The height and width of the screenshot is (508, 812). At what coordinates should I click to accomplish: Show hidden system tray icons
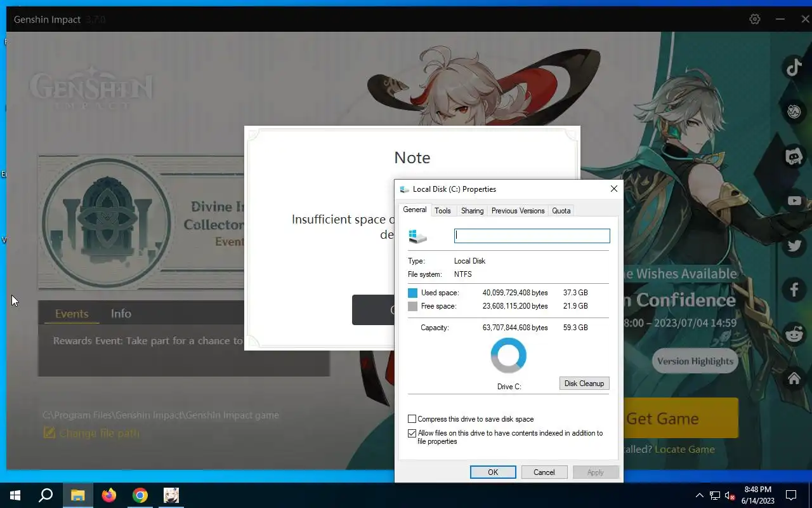(x=700, y=495)
